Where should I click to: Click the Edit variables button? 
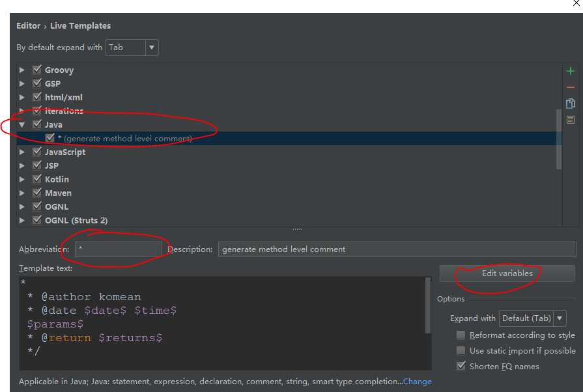tap(507, 273)
